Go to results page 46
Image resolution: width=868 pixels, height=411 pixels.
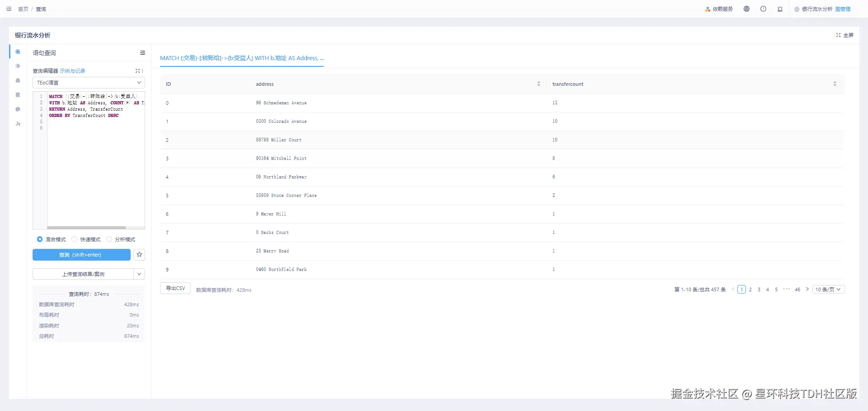(797, 290)
